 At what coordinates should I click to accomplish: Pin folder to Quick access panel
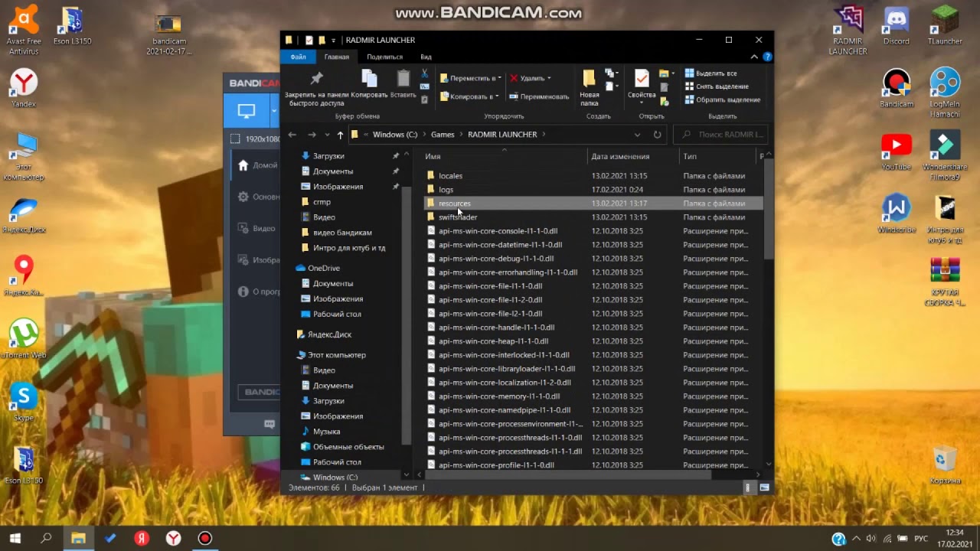point(316,89)
